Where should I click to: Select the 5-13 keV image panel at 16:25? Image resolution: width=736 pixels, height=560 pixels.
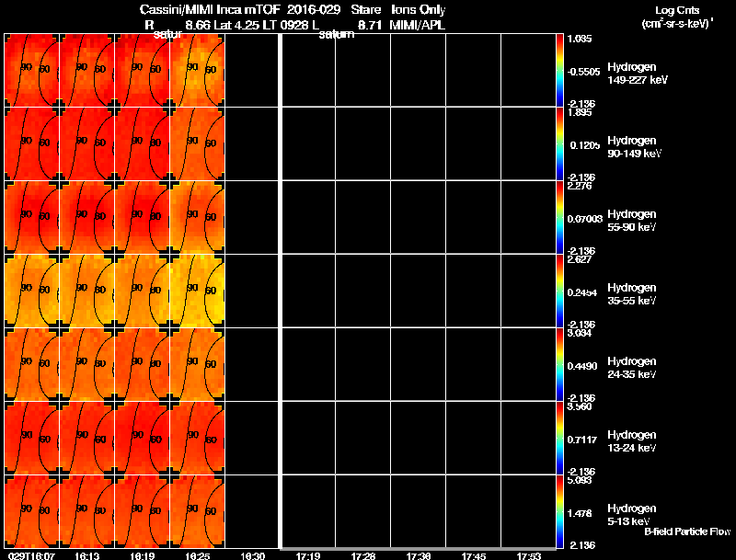pyautogui.click(x=197, y=511)
